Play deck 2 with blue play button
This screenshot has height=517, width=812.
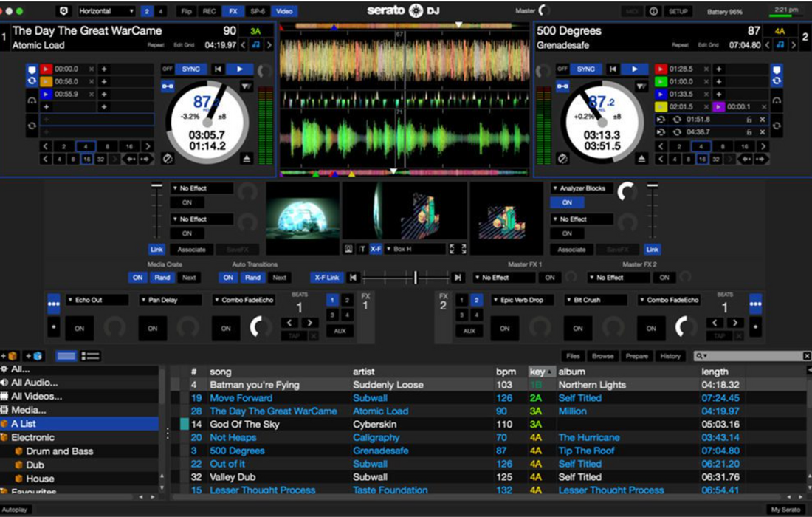pos(634,69)
